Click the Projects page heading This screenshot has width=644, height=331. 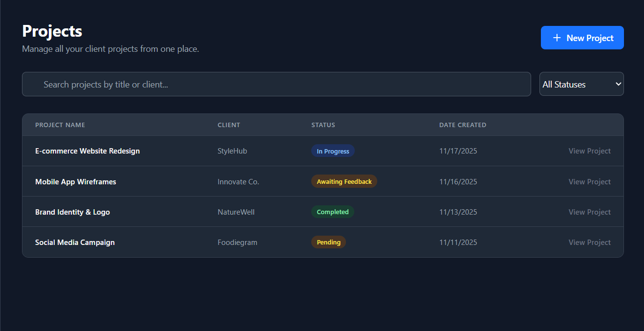[x=51, y=31]
